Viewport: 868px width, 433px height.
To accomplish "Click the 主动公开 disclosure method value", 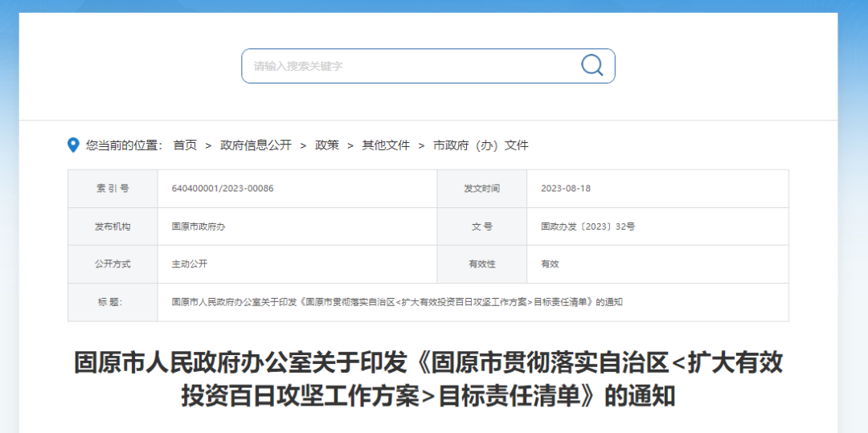I will pyautogui.click(x=190, y=263).
